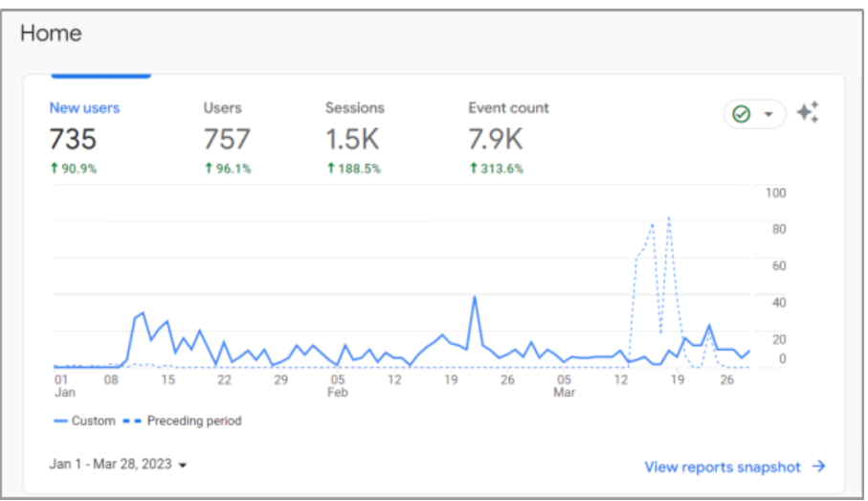Click the tallest dashed peak on the chart

coord(668,218)
